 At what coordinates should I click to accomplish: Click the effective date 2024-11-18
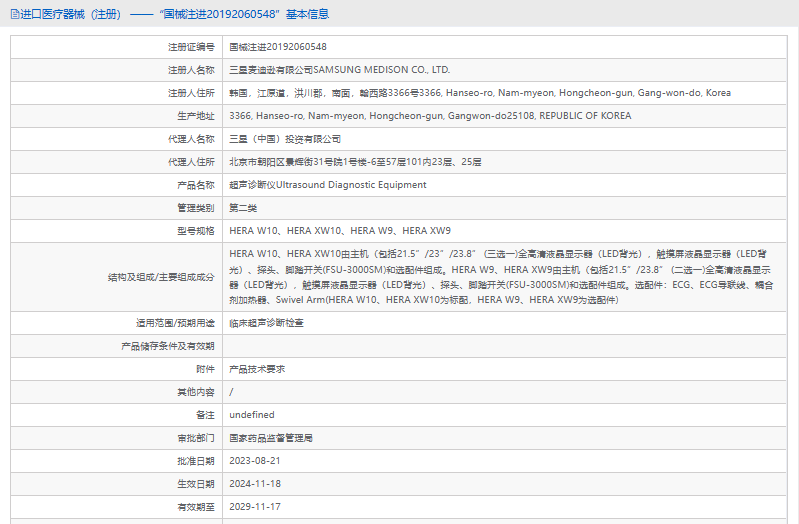[x=255, y=484]
